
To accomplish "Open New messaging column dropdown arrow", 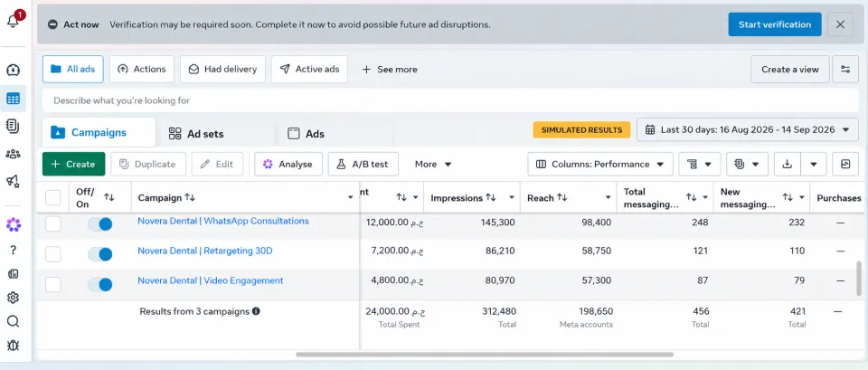I will point(802,198).
